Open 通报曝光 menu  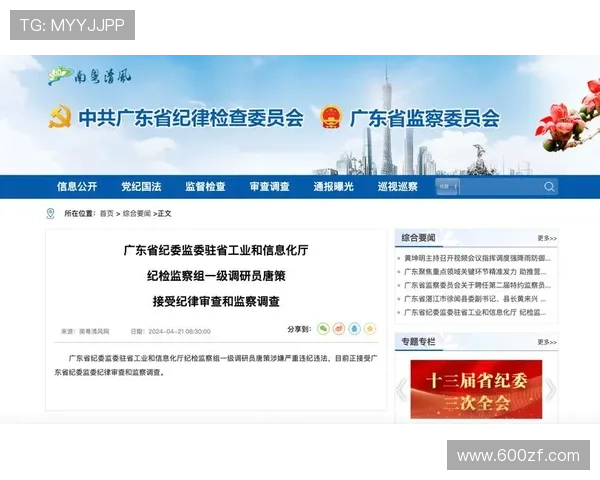(x=334, y=187)
